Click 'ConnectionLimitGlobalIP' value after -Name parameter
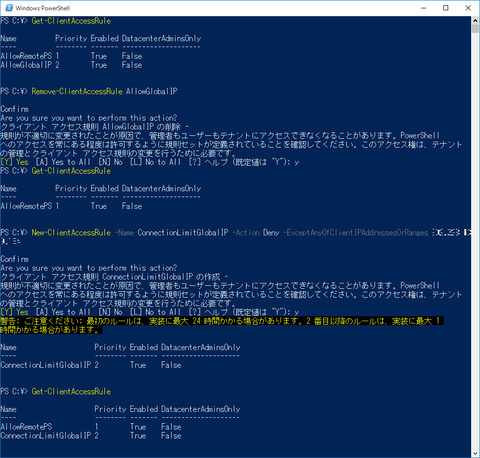This screenshot has height=458, width=480. click(183, 233)
